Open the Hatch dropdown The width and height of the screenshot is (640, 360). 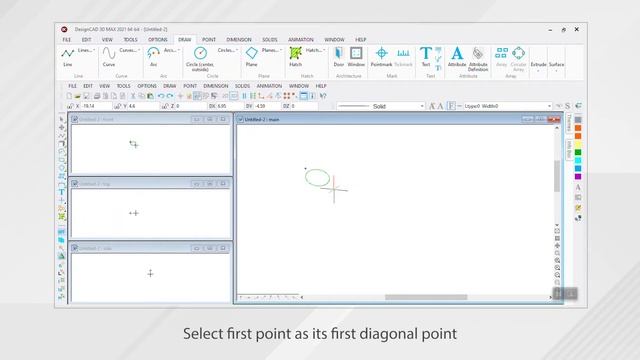(315, 50)
